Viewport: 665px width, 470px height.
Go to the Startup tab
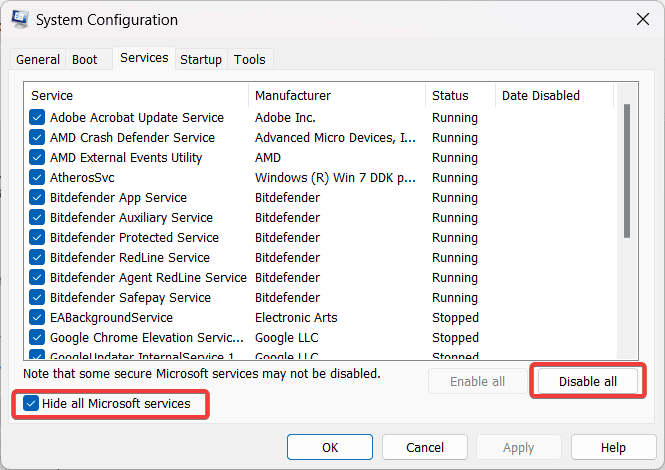pyautogui.click(x=201, y=59)
